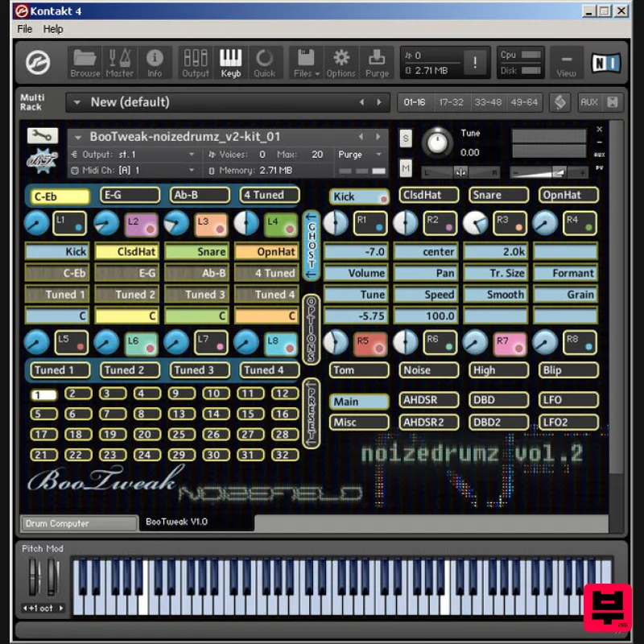Select the Ab-B key range button
The height and width of the screenshot is (644, 644).
coord(200,195)
